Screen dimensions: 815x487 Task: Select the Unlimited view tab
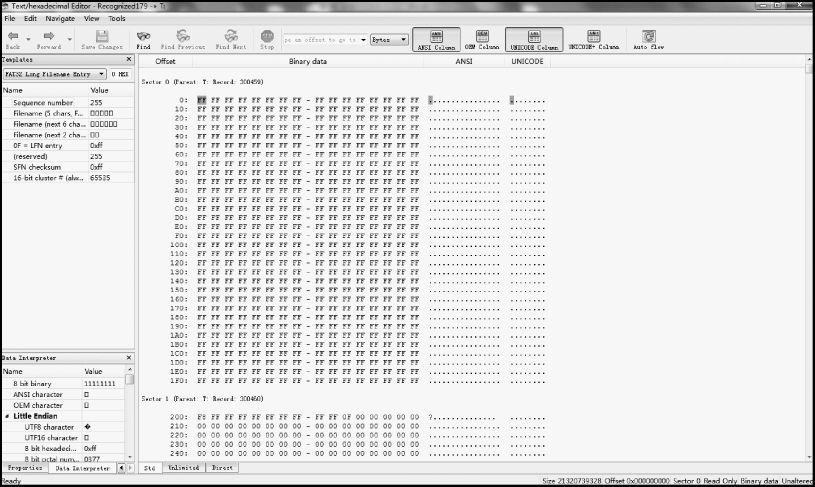(x=183, y=468)
